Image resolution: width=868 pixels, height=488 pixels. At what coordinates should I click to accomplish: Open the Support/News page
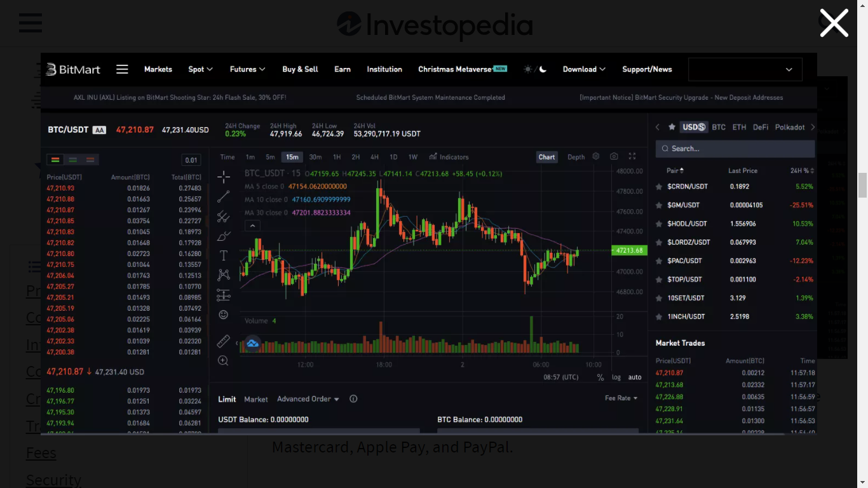click(x=647, y=69)
